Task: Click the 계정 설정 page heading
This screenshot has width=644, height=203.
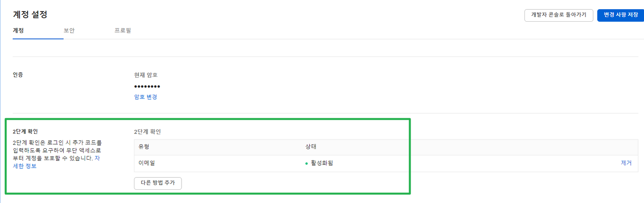Action: [30, 14]
